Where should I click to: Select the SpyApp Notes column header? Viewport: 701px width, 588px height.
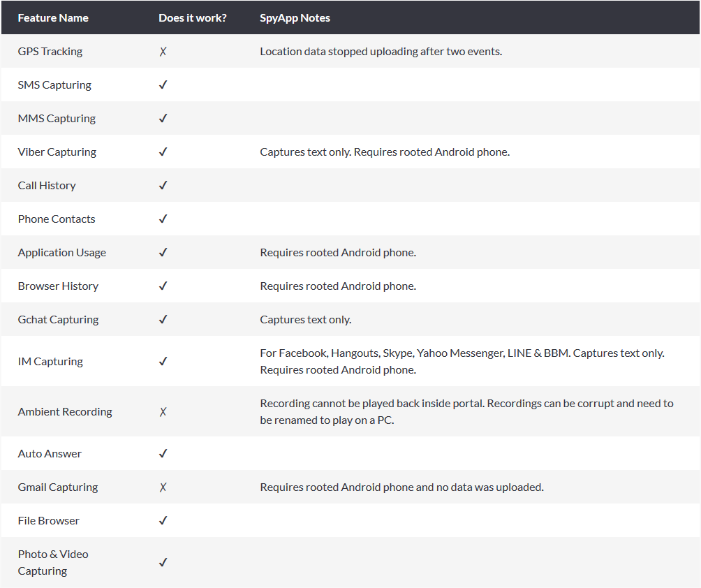point(295,18)
